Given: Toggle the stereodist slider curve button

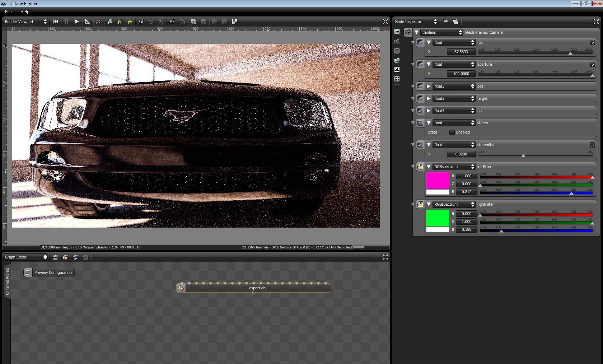Looking at the screenshot, I should coord(592,145).
